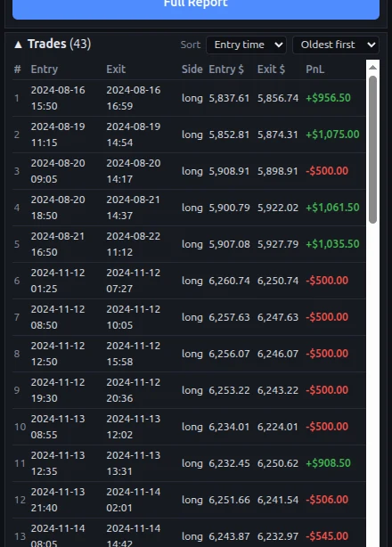Click exit price 6,224.01
The image size is (392, 547).
pyautogui.click(x=278, y=427)
